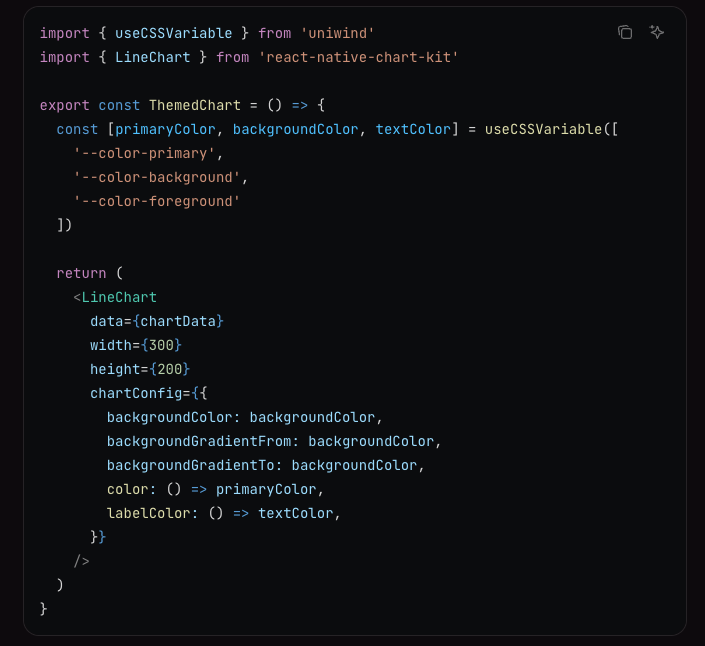This screenshot has height=646, width=705.
Task: Click textColor in the labelColor line
Action: point(295,513)
